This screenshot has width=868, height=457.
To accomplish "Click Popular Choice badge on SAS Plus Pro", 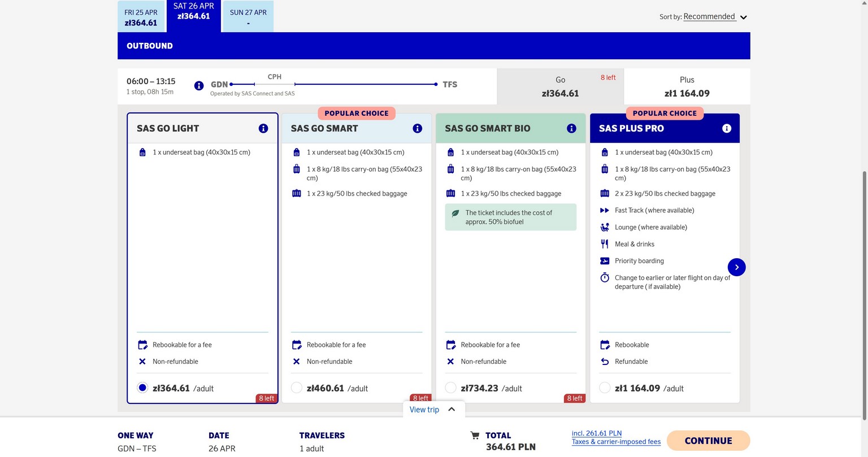I will tap(665, 113).
